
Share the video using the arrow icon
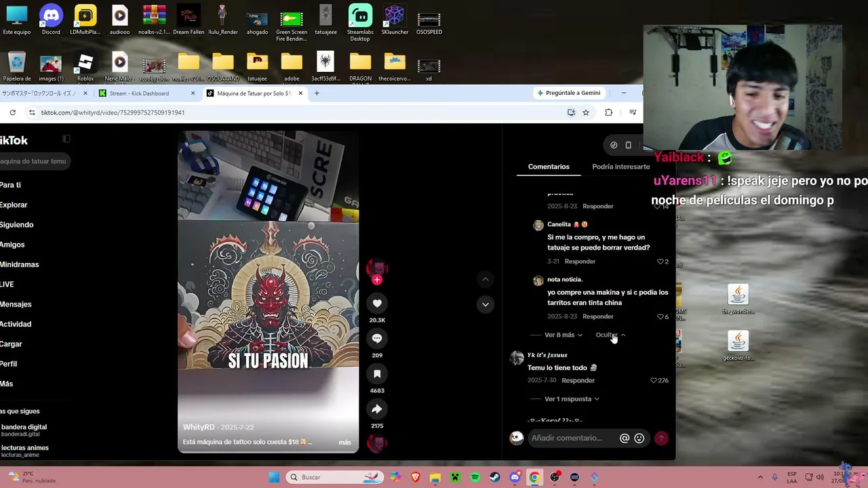tap(377, 409)
